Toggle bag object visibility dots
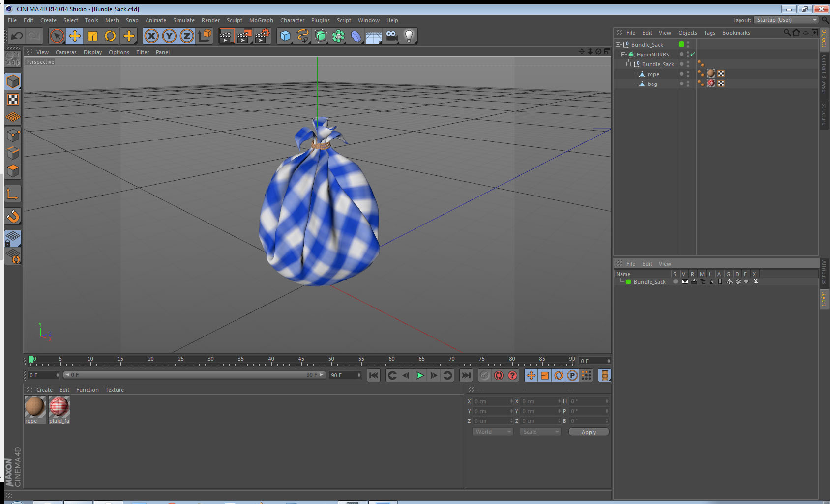 click(x=688, y=84)
